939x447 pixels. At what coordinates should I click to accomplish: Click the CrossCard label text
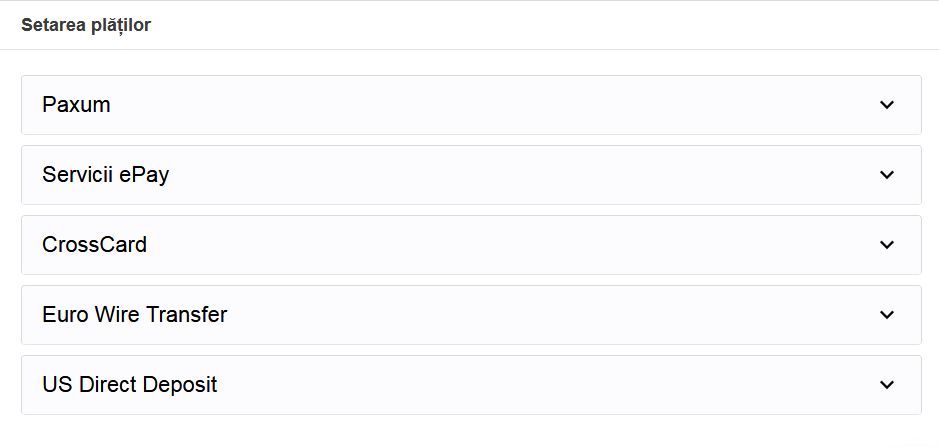[x=94, y=245]
